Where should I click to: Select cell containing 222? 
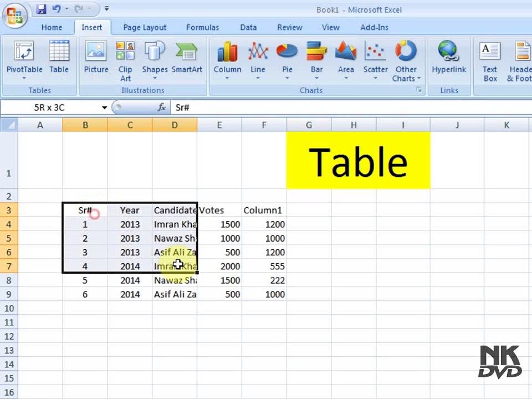(264, 280)
